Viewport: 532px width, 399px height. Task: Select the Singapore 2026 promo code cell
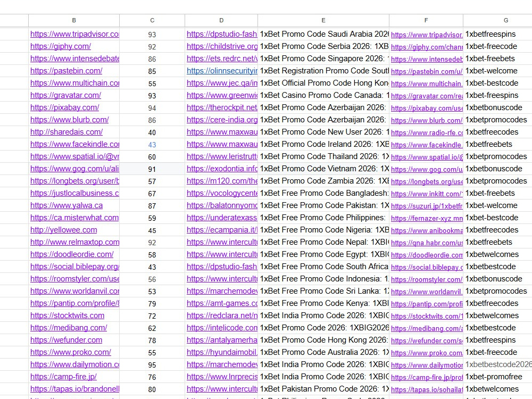(x=323, y=59)
